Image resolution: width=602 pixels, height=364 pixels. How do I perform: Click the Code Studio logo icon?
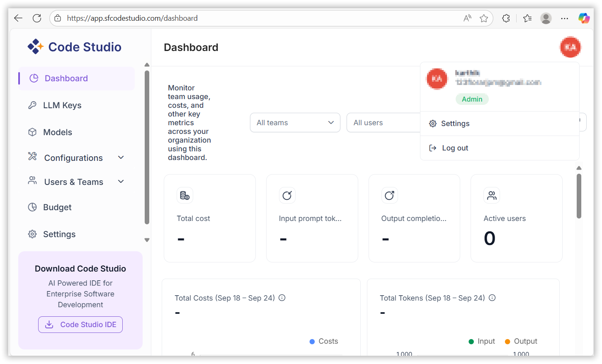(x=35, y=46)
